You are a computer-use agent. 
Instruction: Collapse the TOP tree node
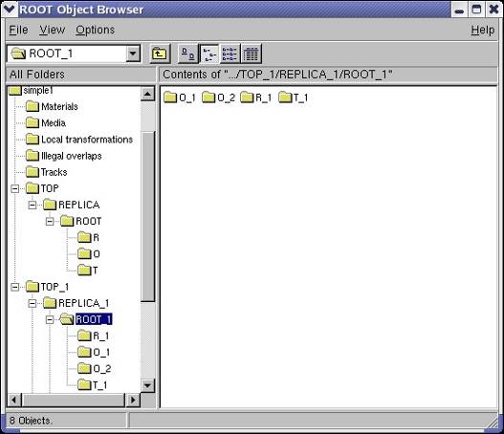(14, 188)
